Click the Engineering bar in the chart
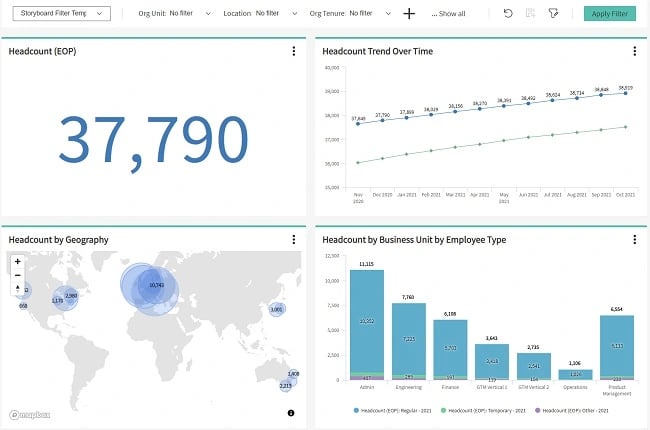Screen dimensions: 650x430 (x=409, y=341)
